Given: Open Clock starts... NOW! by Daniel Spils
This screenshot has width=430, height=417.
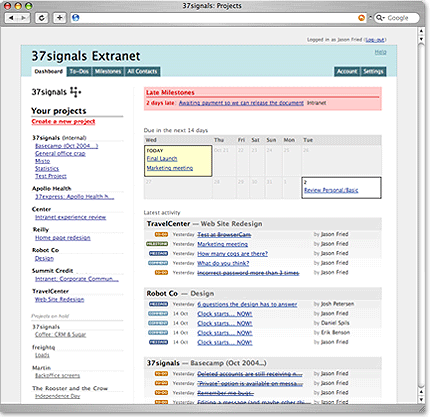Looking at the screenshot, I should coord(225,323).
